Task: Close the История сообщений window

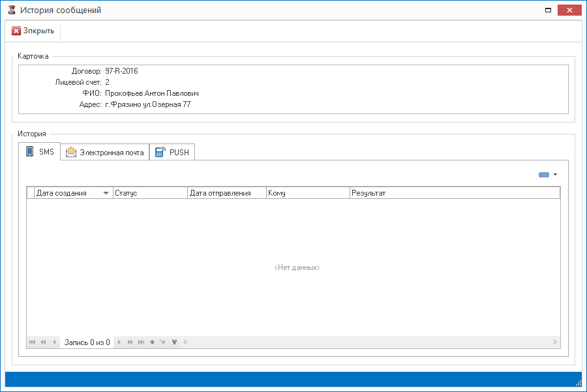Action: [569, 10]
